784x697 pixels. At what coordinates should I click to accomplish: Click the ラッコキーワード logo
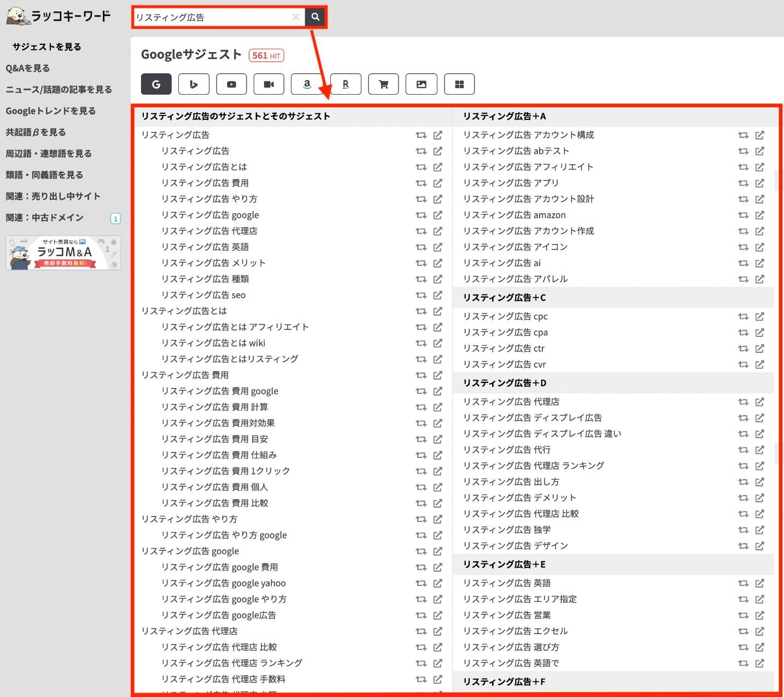58,16
